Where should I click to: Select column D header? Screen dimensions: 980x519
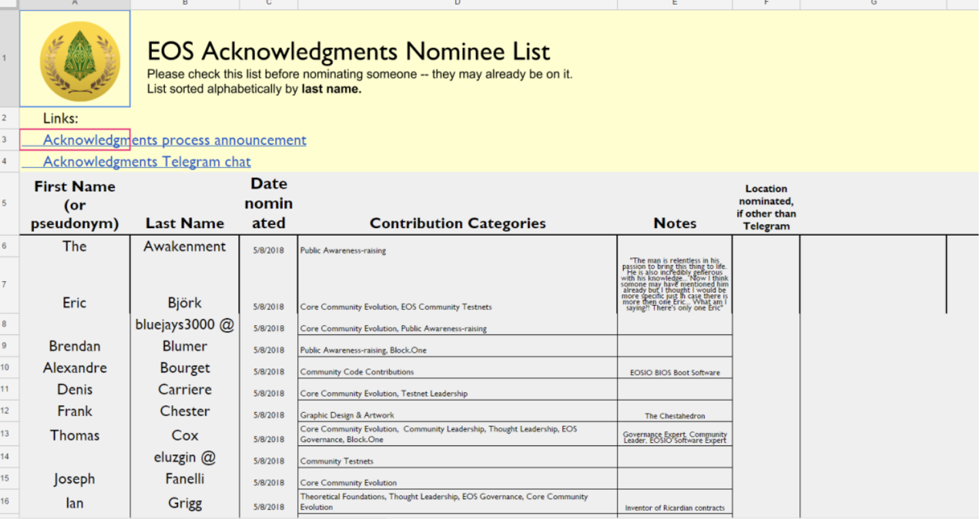coord(457,3)
